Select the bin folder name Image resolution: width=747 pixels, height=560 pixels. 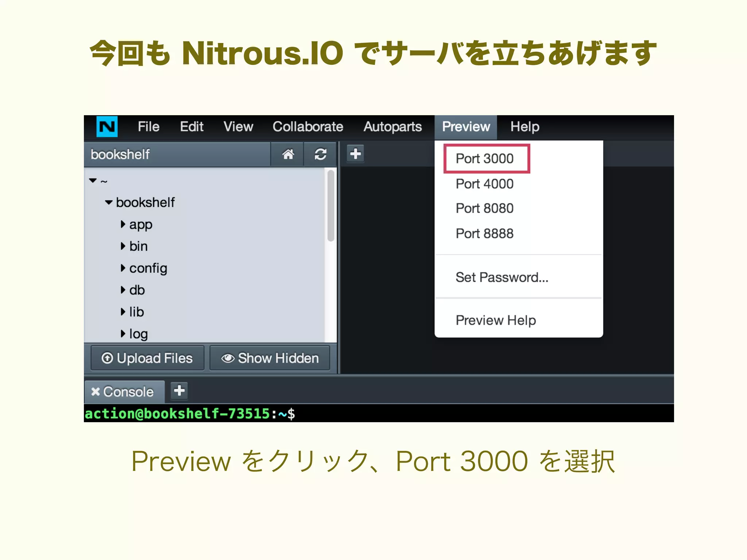point(139,246)
